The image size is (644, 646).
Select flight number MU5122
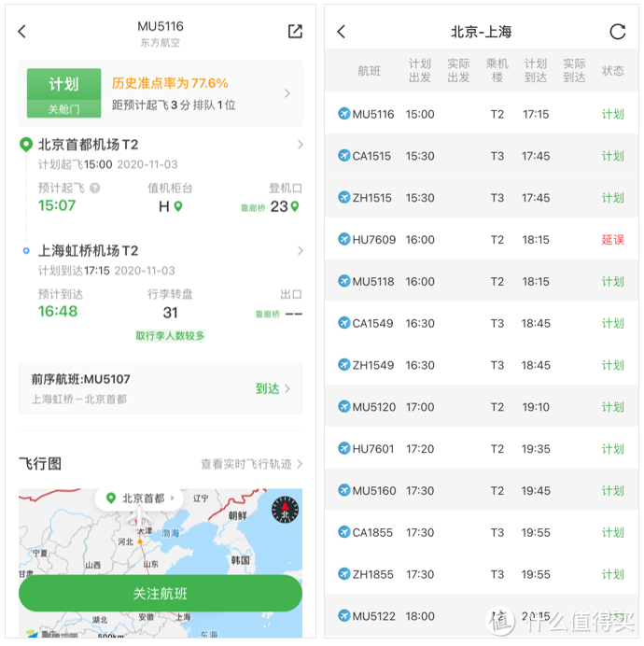(373, 616)
